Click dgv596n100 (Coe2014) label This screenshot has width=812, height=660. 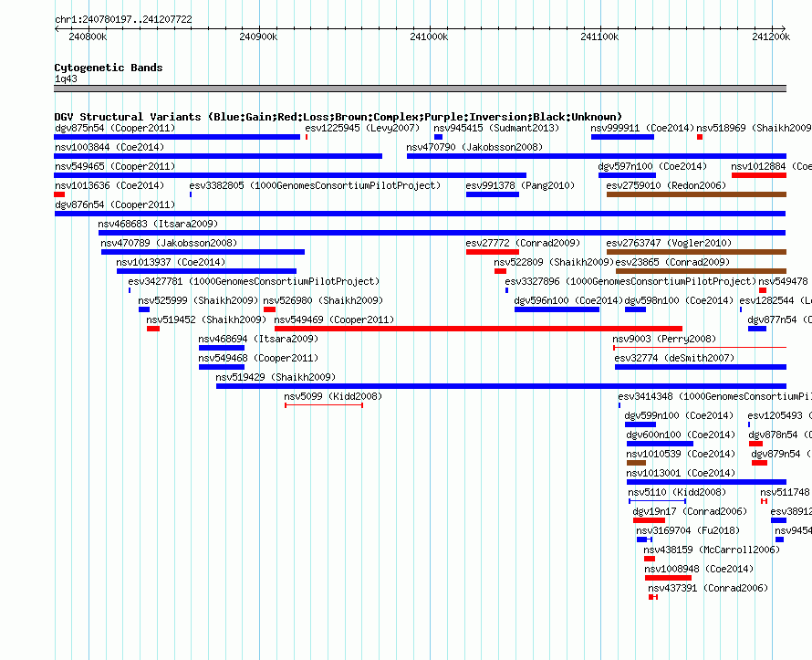[568, 300]
